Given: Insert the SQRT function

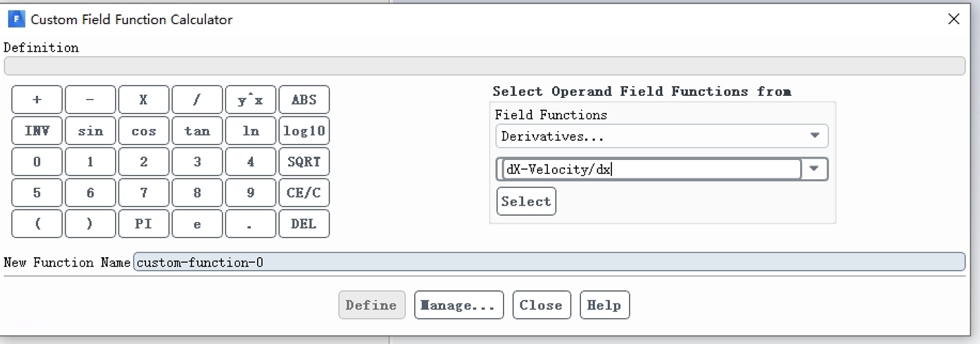Looking at the screenshot, I should pyautogui.click(x=304, y=162).
